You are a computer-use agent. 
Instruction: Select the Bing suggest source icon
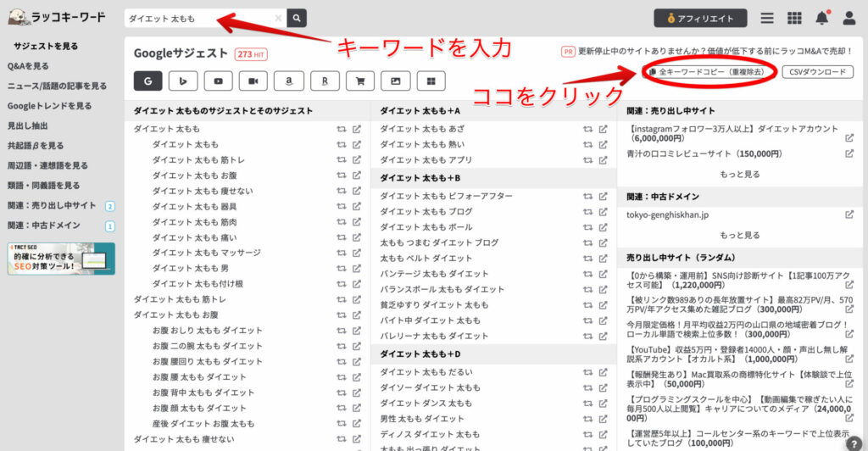click(183, 81)
